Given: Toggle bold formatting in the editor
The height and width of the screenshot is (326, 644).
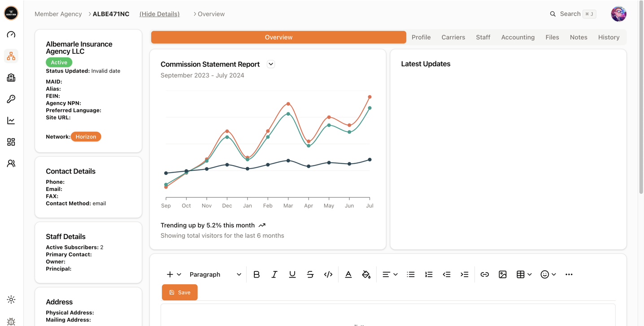Looking at the screenshot, I should pyautogui.click(x=257, y=274).
